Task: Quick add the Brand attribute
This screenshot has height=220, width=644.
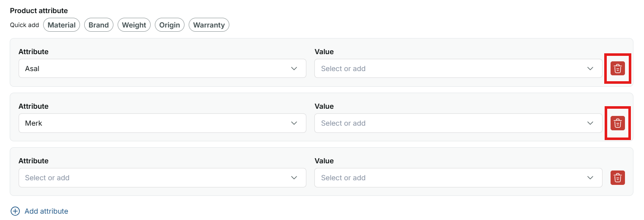Action: tap(99, 25)
